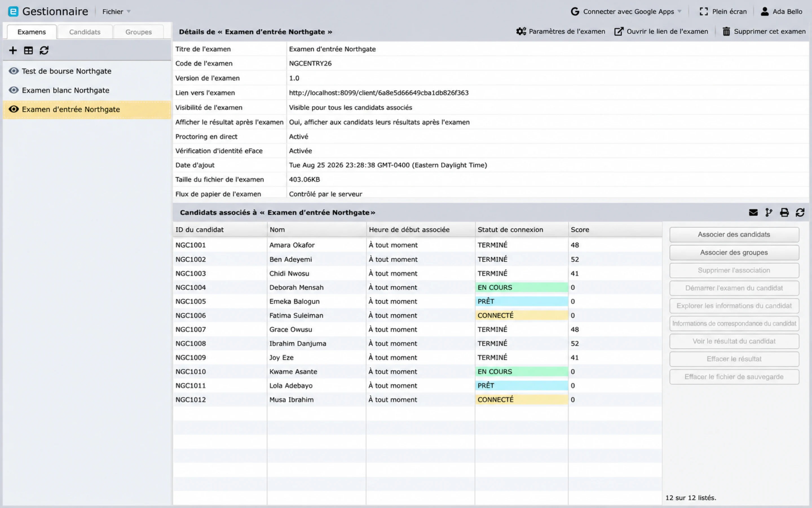812x508 pixels.
Task: Click the Plein écran fullscreen icon
Action: (x=704, y=11)
